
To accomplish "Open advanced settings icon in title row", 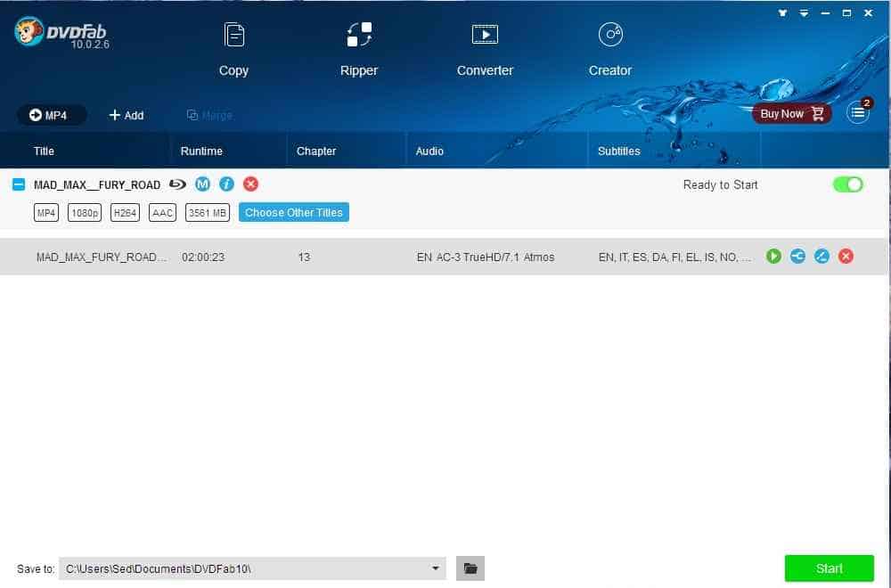I will pos(797,257).
